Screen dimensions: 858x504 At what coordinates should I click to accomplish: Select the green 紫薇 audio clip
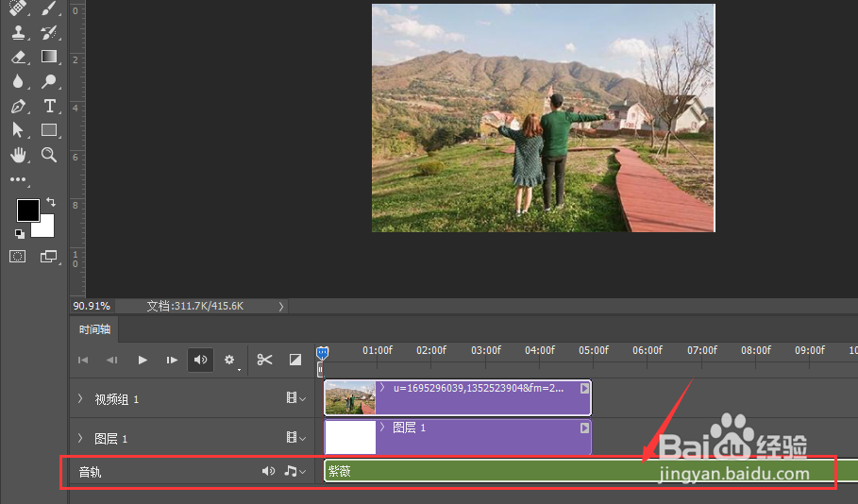pos(591,471)
